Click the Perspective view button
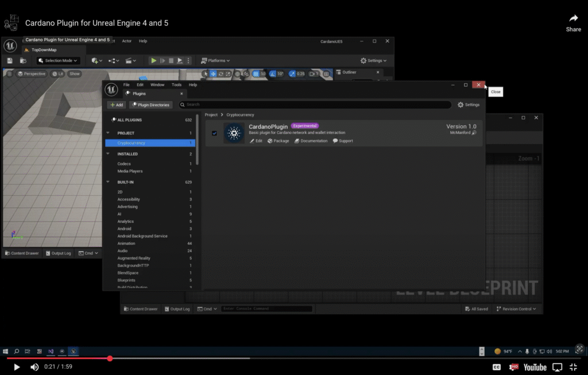 32,74
